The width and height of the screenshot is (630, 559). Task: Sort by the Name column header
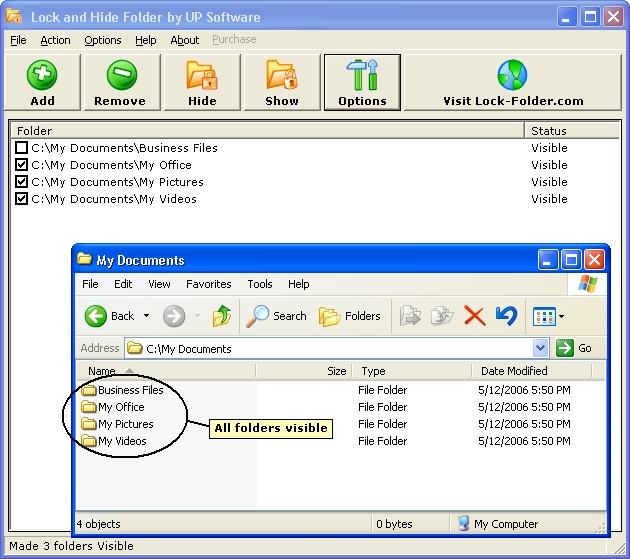coord(166,371)
